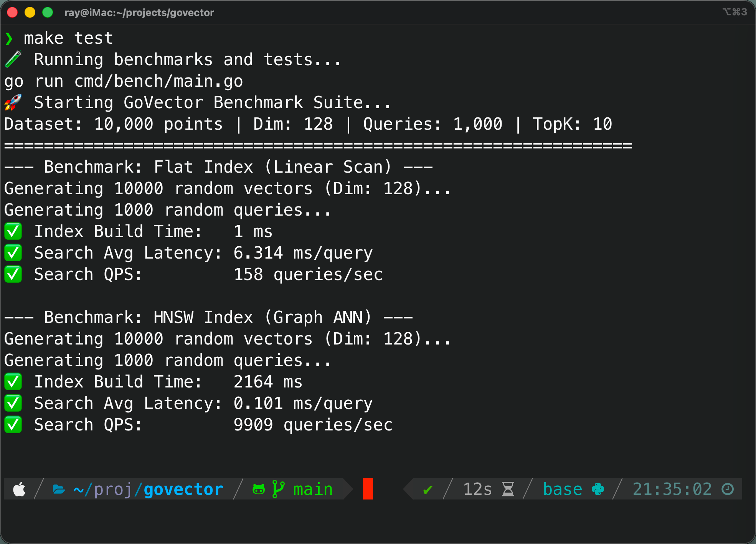Image resolution: width=756 pixels, height=544 pixels.
Task: Toggle the green check beside Index Build Time 1 ms
Action: tap(13, 231)
